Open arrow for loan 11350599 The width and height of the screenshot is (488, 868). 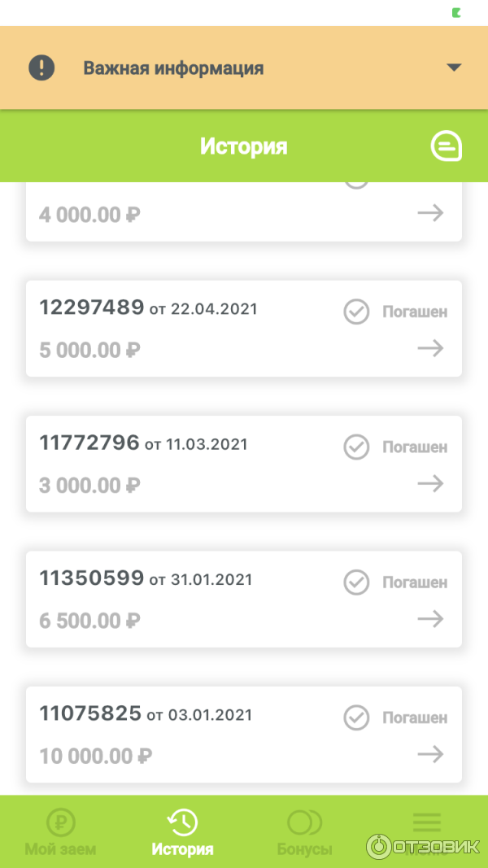(431, 619)
